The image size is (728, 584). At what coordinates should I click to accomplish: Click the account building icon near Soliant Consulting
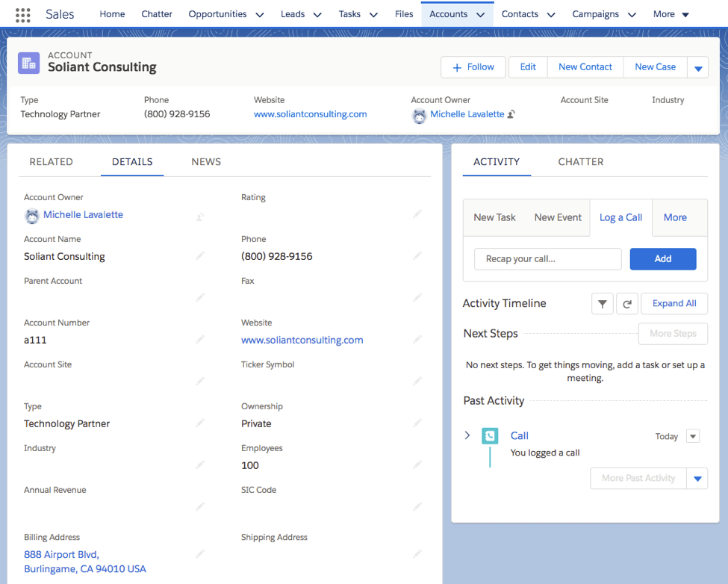tap(28, 63)
